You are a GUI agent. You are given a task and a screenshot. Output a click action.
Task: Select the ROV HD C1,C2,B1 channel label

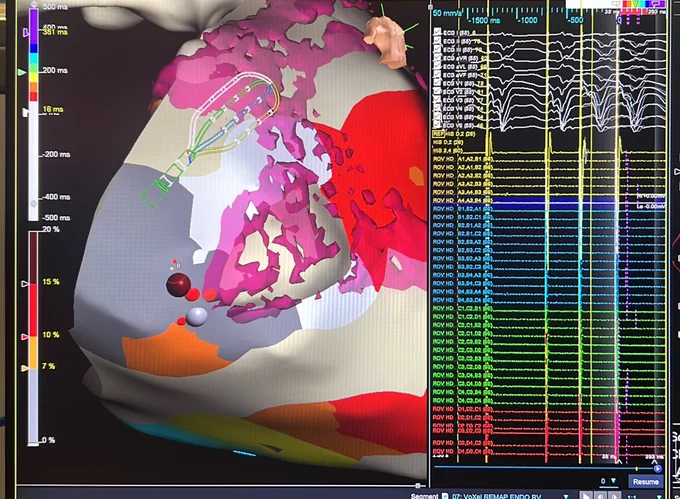463,309
